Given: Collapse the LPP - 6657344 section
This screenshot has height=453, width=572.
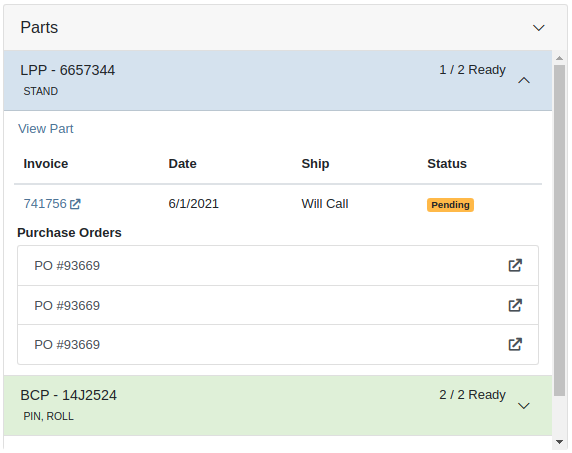Looking at the screenshot, I should [x=524, y=80].
